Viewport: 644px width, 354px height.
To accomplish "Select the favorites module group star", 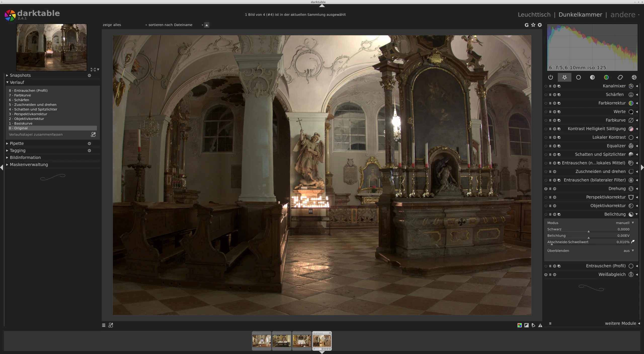I will click(x=565, y=77).
